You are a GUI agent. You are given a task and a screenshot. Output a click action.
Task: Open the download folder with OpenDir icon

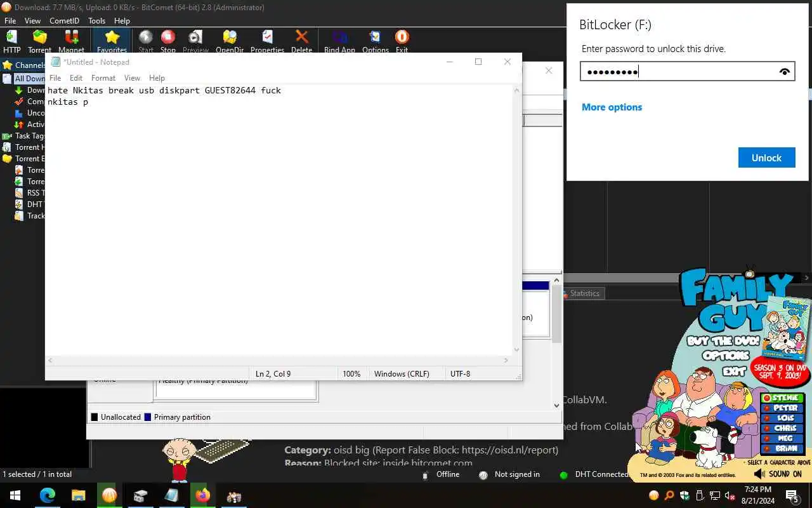[230, 41]
